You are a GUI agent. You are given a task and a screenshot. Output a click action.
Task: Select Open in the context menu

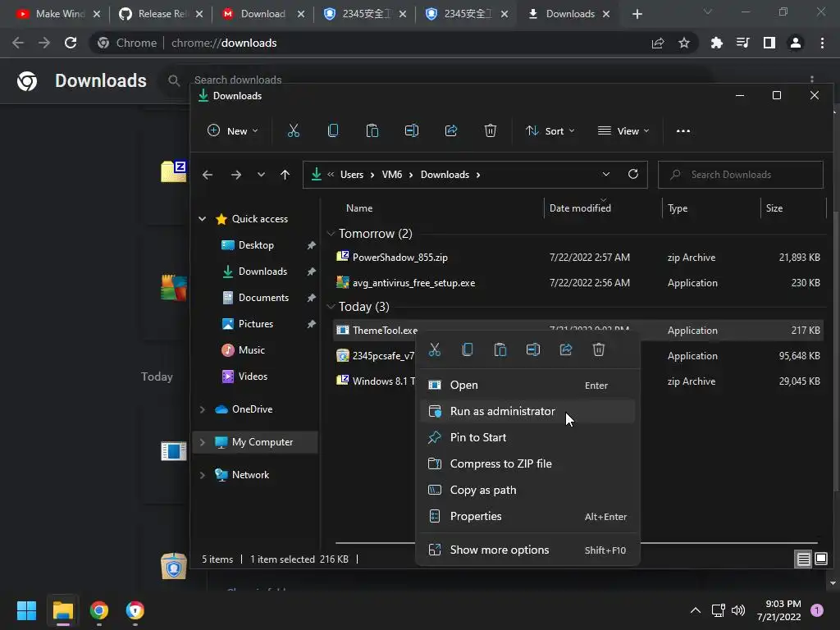tap(527, 386)
